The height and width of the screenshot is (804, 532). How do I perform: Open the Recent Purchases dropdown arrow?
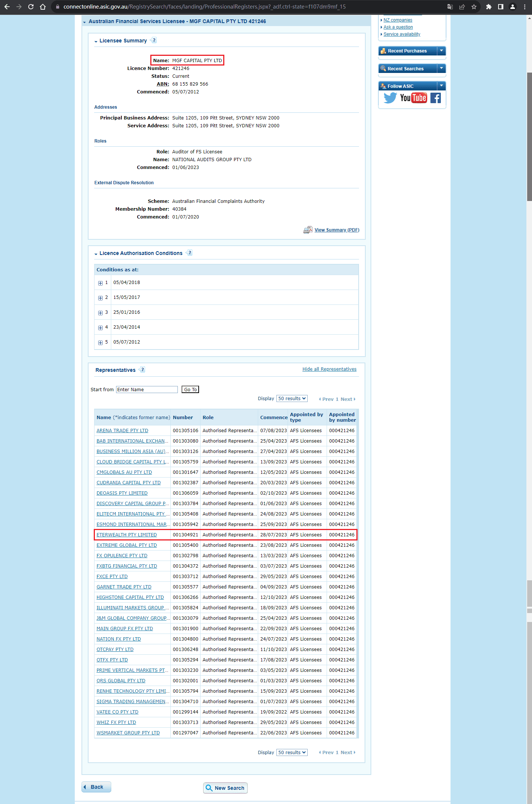click(442, 51)
